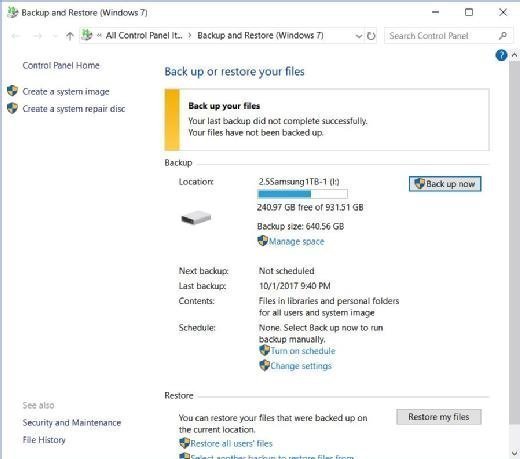
Task: Click the shield icon beside Turn on schedule
Action: (x=264, y=350)
